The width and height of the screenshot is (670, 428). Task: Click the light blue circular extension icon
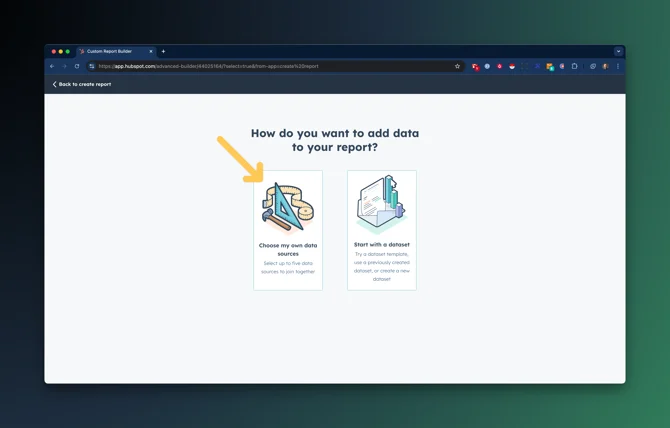click(x=487, y=66)
